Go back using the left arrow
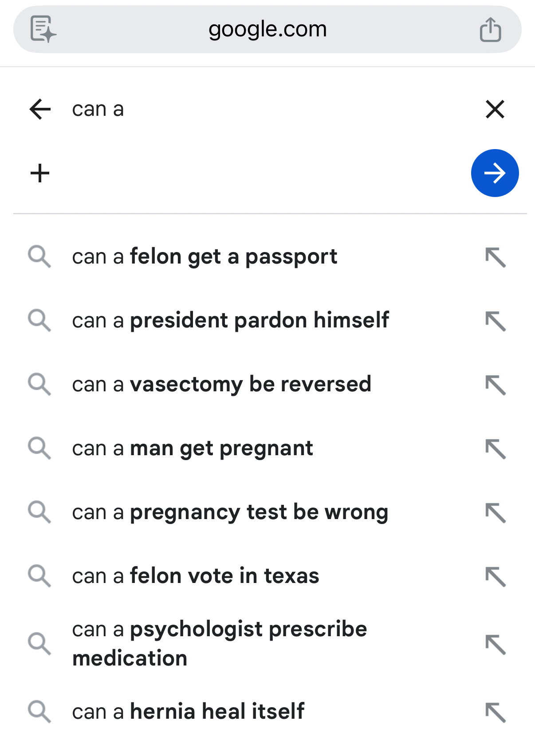The height and width of the screenshot is (756, 535). coord(40,109)
